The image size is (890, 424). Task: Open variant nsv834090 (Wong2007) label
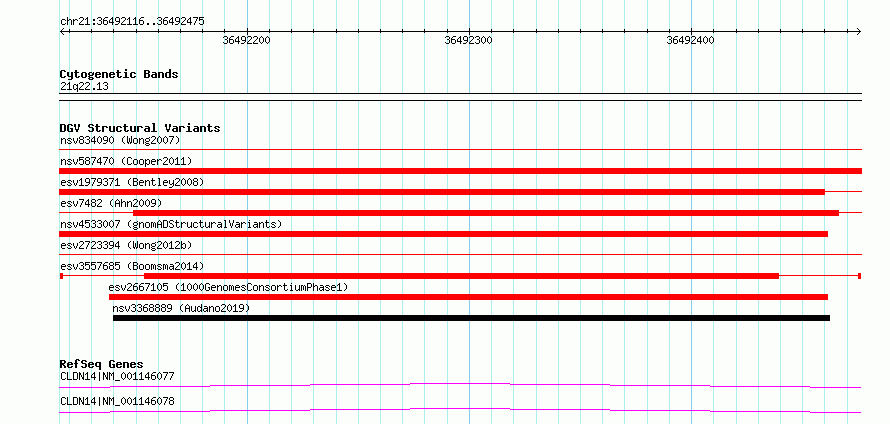coord(120,140)
